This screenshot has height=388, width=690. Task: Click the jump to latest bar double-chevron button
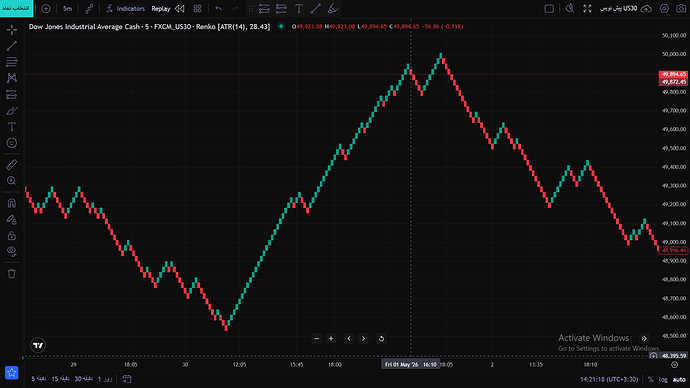(644, 338)
